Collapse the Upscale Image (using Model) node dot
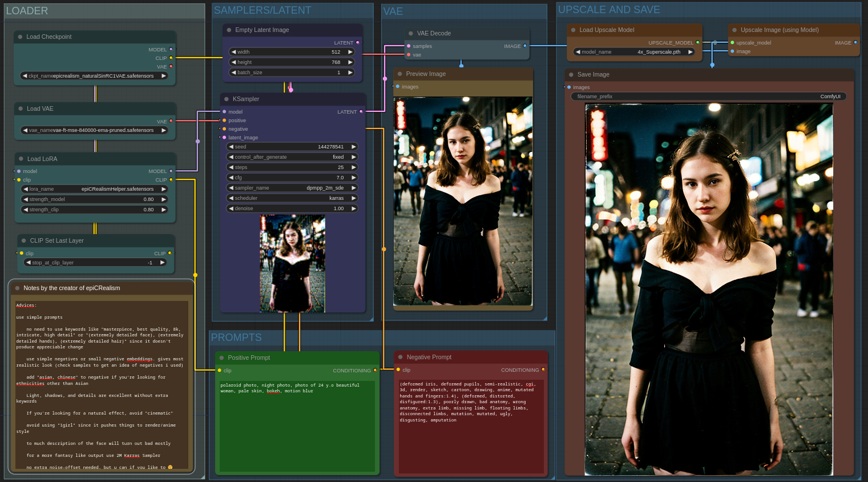 click(x=734, y=30)
